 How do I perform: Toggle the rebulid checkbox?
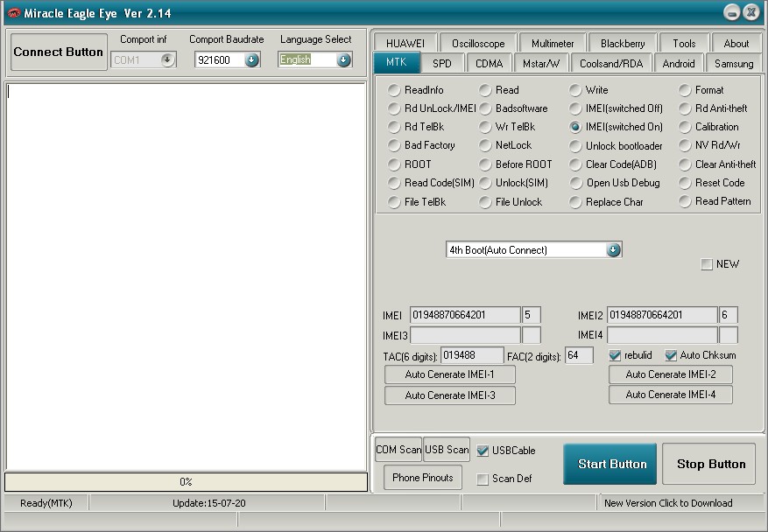pyautogui.click(x=615, y=356)
